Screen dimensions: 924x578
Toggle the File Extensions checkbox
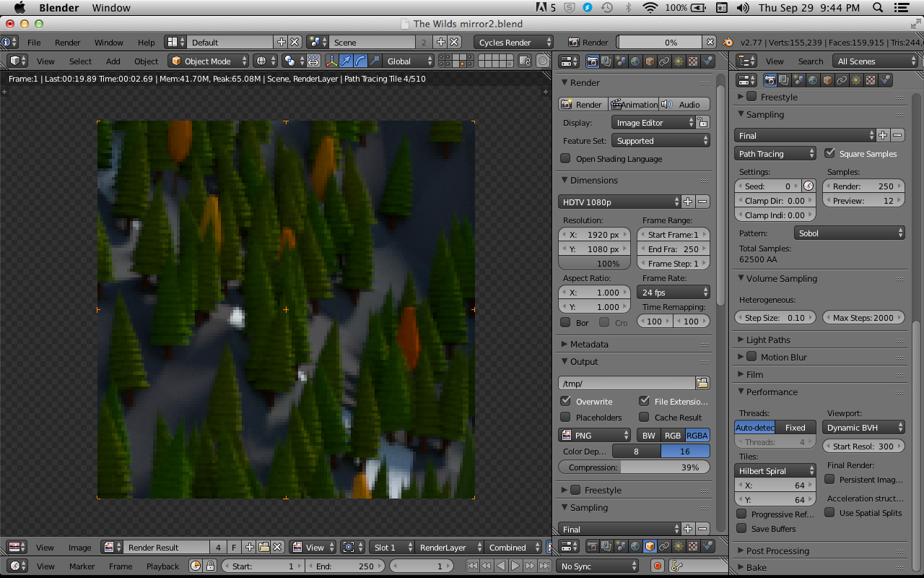click(x=644, y=401)
